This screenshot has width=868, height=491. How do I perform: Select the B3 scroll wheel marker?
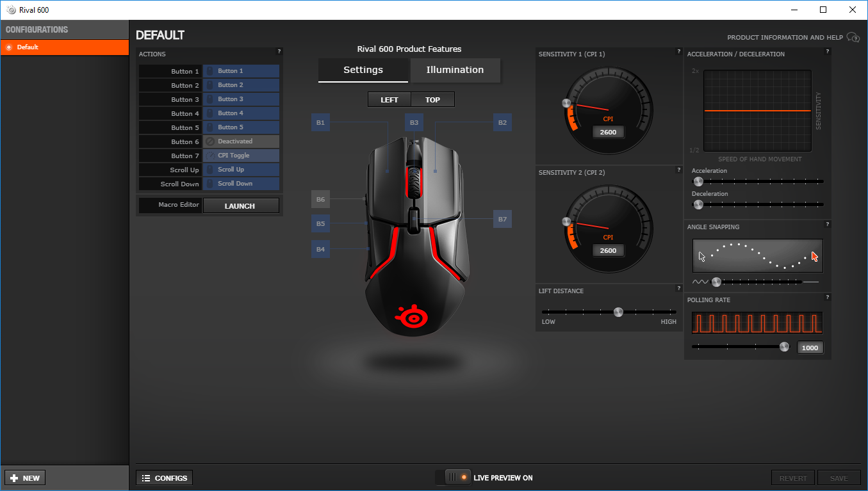[x=414, y=122]
